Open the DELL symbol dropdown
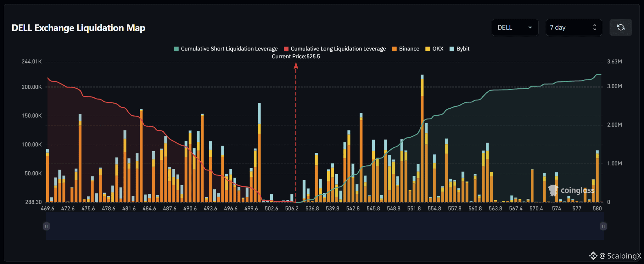 [x=515, y=27]
